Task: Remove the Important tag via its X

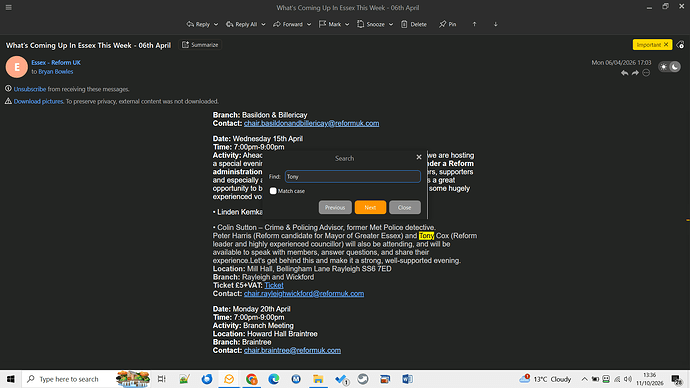Action: (666, 44)
